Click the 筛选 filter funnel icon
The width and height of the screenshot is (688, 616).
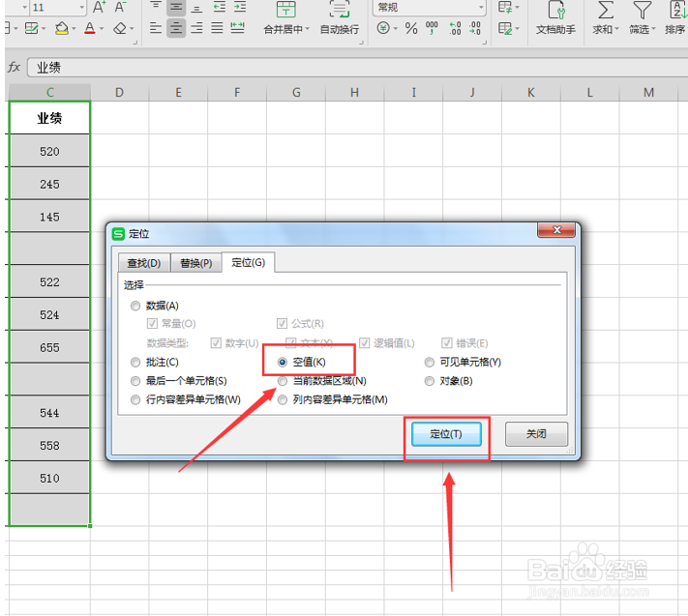point(642,10)
